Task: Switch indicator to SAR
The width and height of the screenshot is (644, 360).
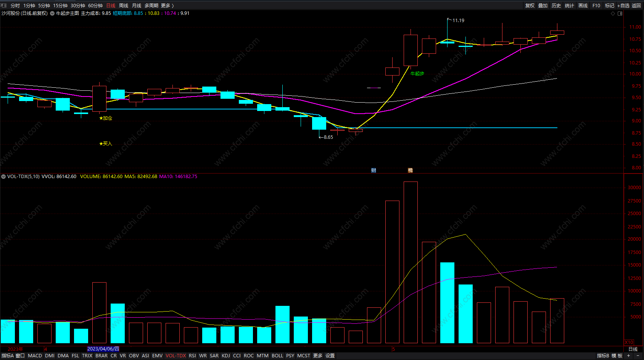Action: tap(214, 356)
